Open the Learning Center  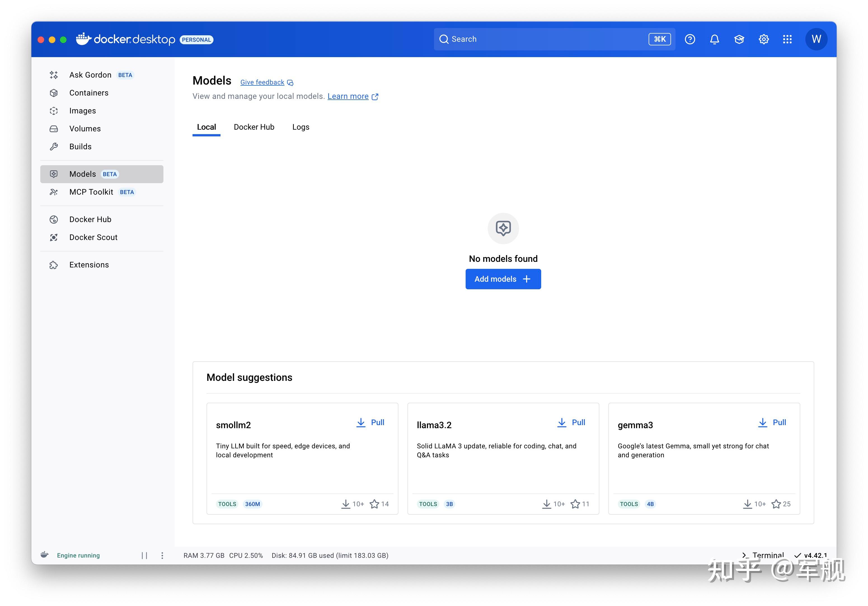click(739, 39)
